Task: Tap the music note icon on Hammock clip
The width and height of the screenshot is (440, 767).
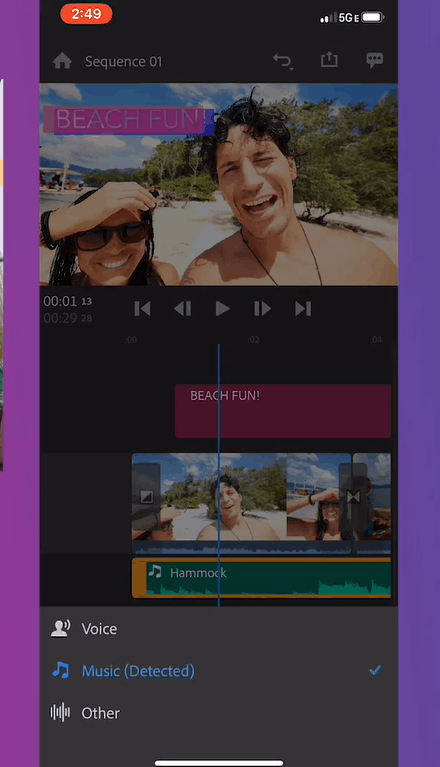Action: pos(155,571)
